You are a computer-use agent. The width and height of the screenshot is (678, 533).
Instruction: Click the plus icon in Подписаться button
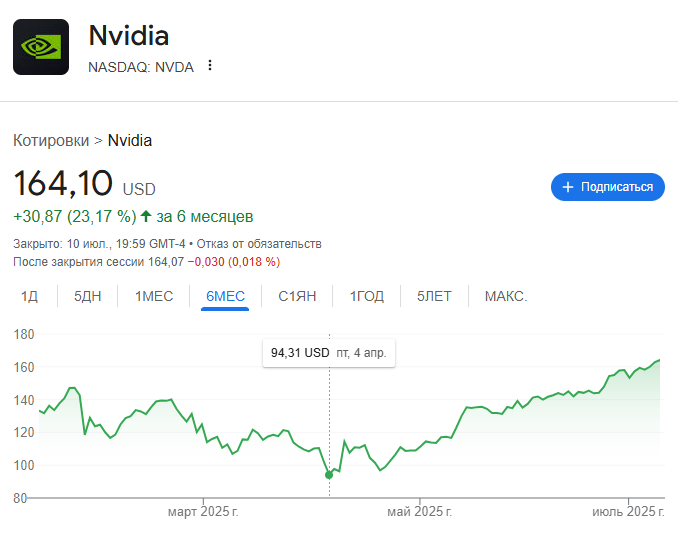click(568, 187)
